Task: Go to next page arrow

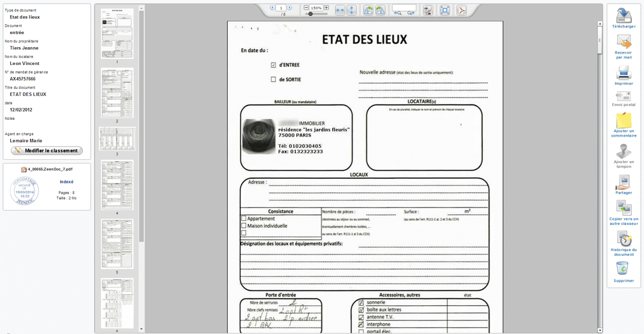Action: coord(290,8)
